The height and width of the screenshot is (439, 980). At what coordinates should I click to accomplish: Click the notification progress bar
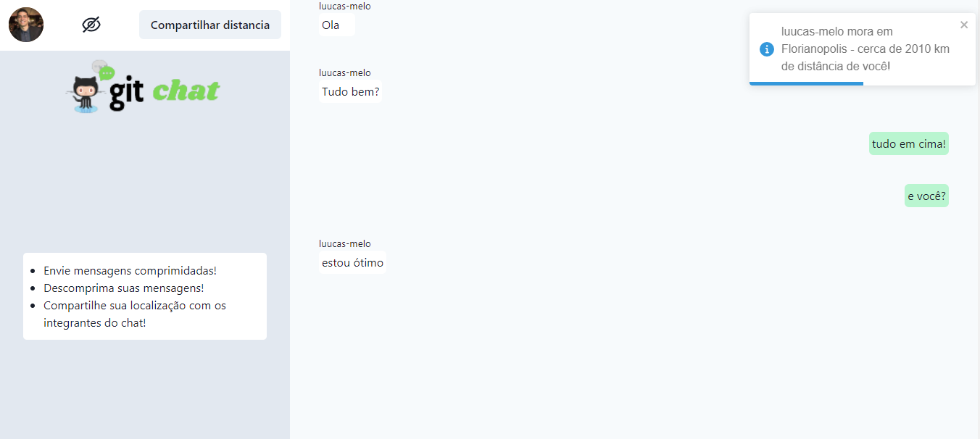[x=806, y=83]
